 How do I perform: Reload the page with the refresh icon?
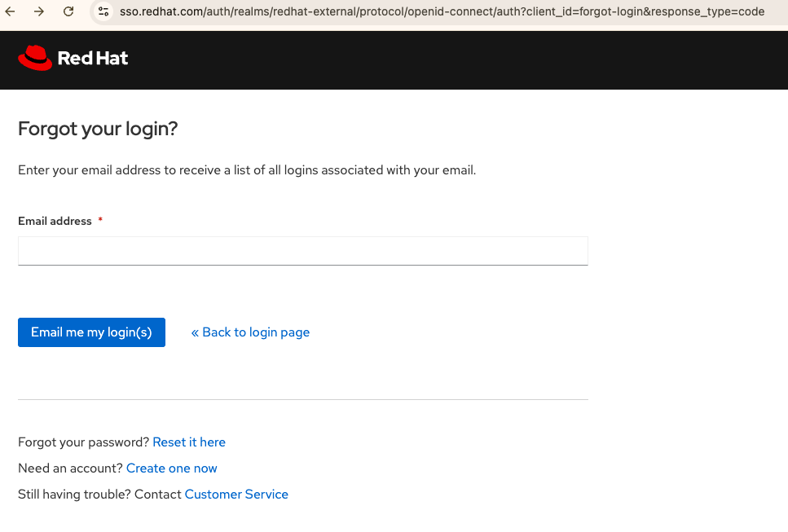(68, 11)
